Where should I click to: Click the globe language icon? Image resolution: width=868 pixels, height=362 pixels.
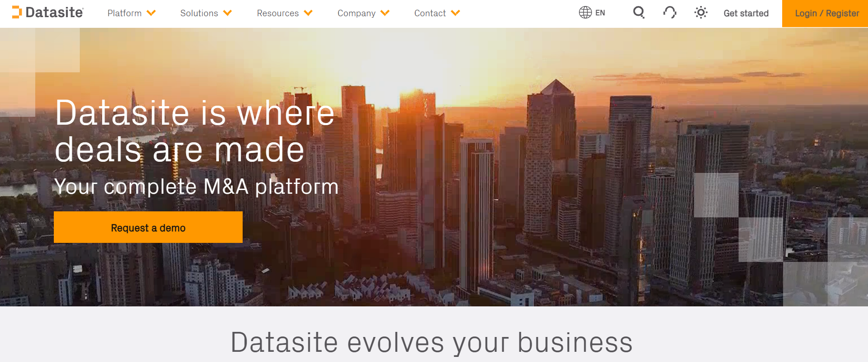pyautogui.click(x=585, y=13)
